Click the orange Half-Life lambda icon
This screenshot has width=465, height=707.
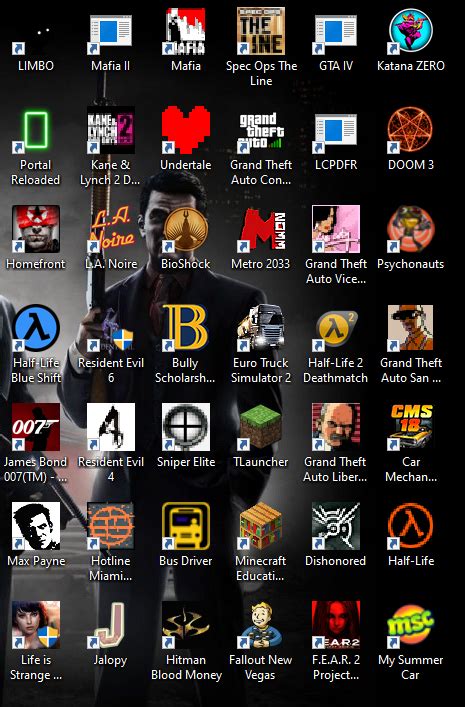tap(410, 526)
